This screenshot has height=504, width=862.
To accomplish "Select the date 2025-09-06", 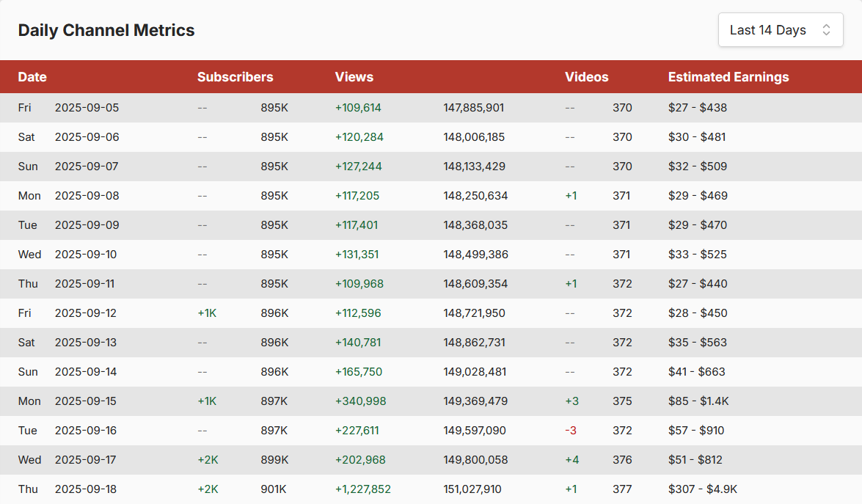I will 87,137.
